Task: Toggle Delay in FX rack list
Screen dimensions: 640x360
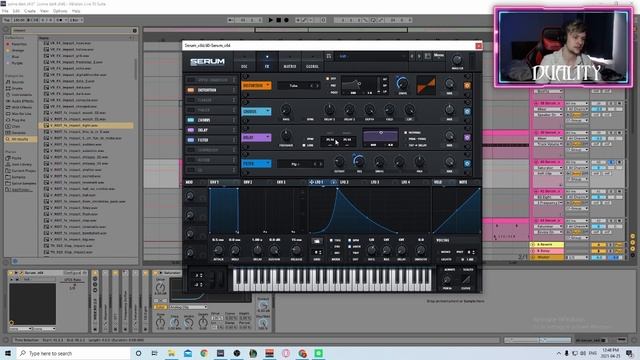Action: pos(191,130)
